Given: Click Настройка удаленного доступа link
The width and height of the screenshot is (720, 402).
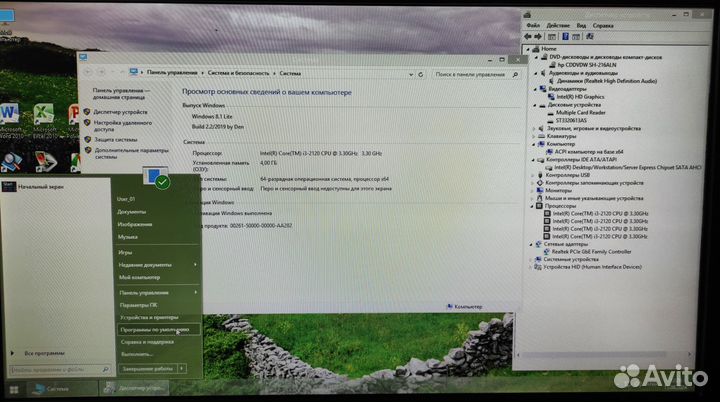Looking at the screenshot, I should (x=123, y=126).
